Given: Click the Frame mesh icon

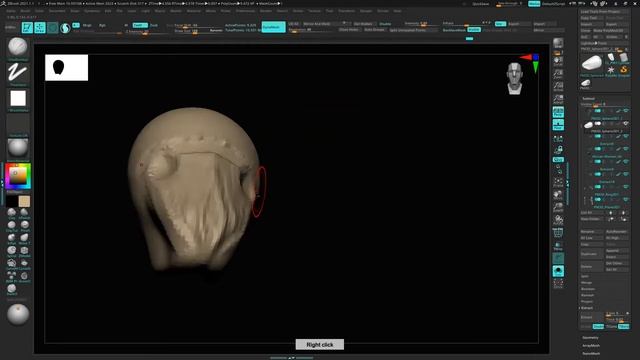Looking at the screenshot, I should pos(558,182).
